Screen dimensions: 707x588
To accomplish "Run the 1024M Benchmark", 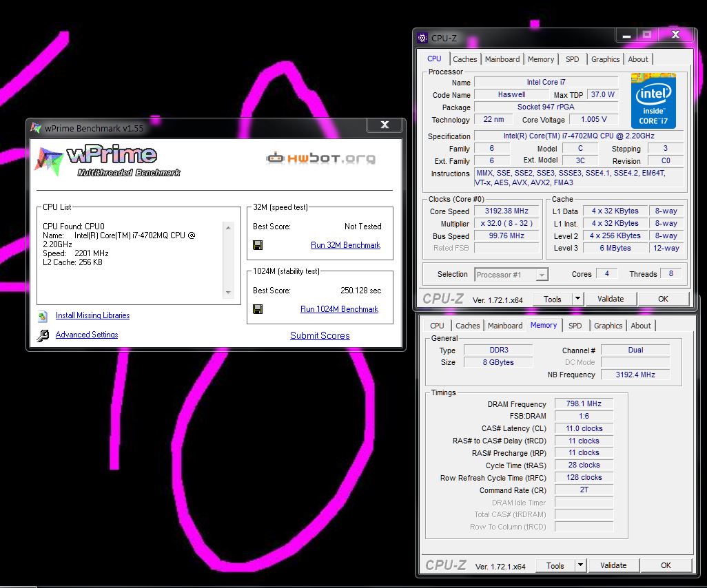I will [339, 309].
